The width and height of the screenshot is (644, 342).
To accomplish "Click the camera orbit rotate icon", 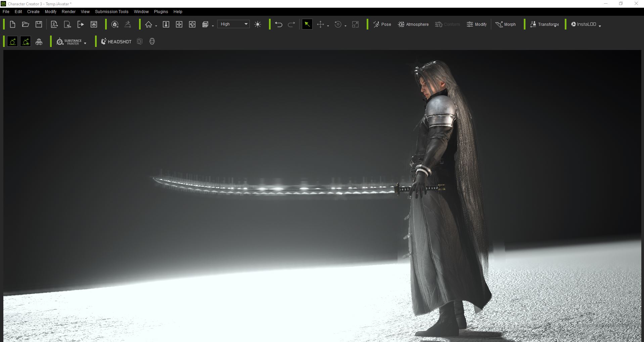I will tap(192, 24).
